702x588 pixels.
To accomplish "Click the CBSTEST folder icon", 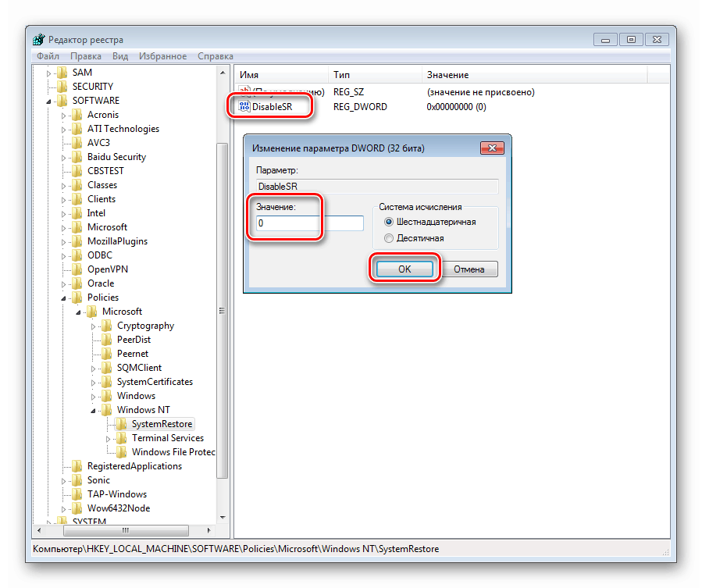I will [x=77, y=171].
